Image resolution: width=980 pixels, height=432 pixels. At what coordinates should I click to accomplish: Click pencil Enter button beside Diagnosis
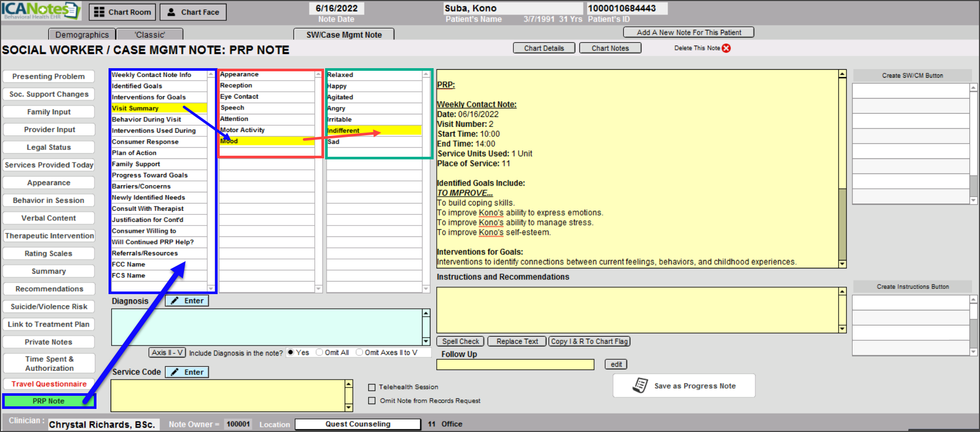[x=187, y=301]
